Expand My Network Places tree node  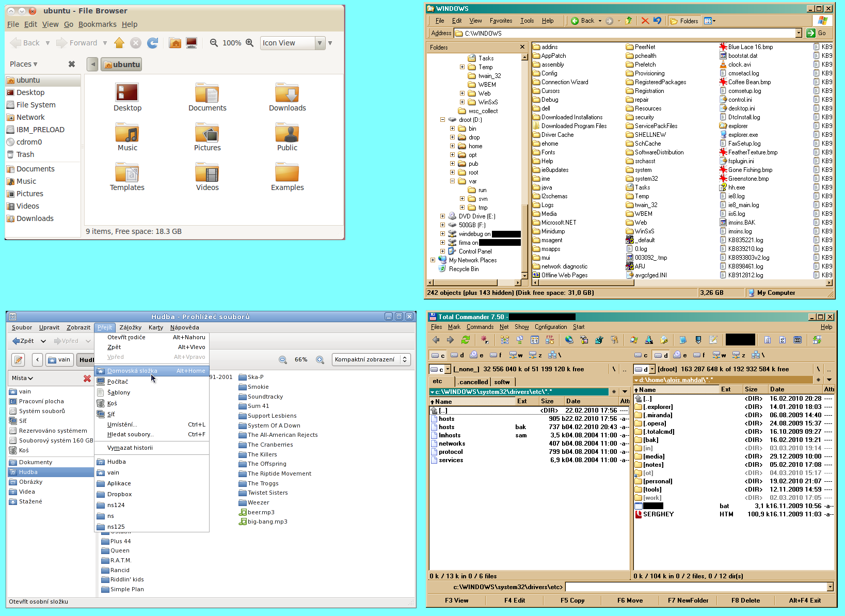433,260
